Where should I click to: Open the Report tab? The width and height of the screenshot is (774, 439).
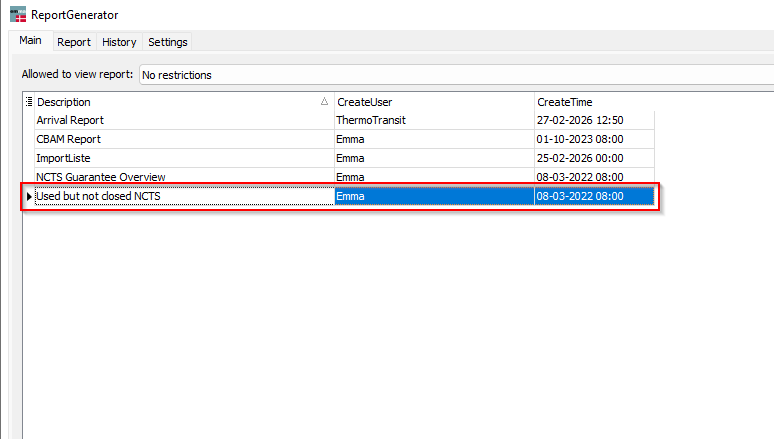point(74,42)
